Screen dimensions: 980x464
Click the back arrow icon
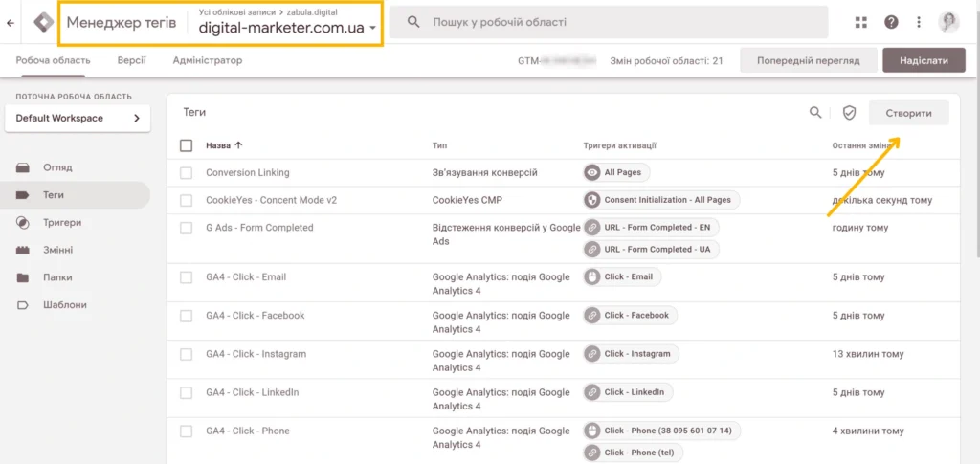10,22
